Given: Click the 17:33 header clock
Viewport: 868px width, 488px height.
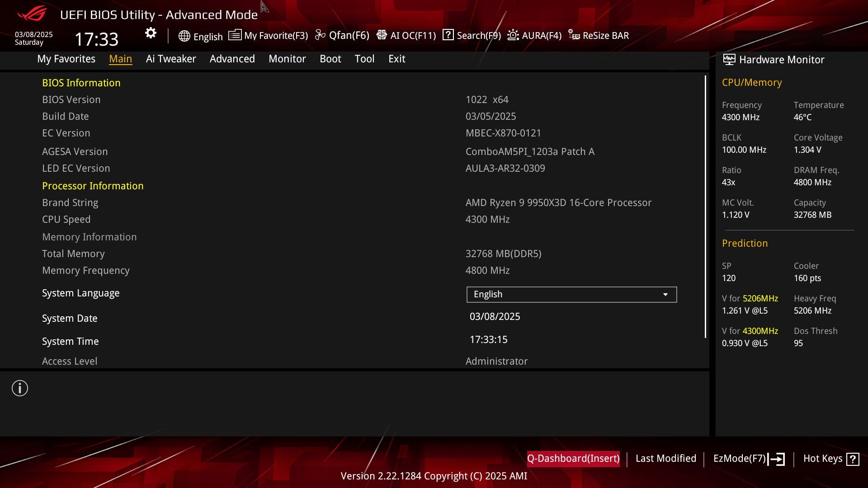Looking at the screenshot, I should [96, 39].
